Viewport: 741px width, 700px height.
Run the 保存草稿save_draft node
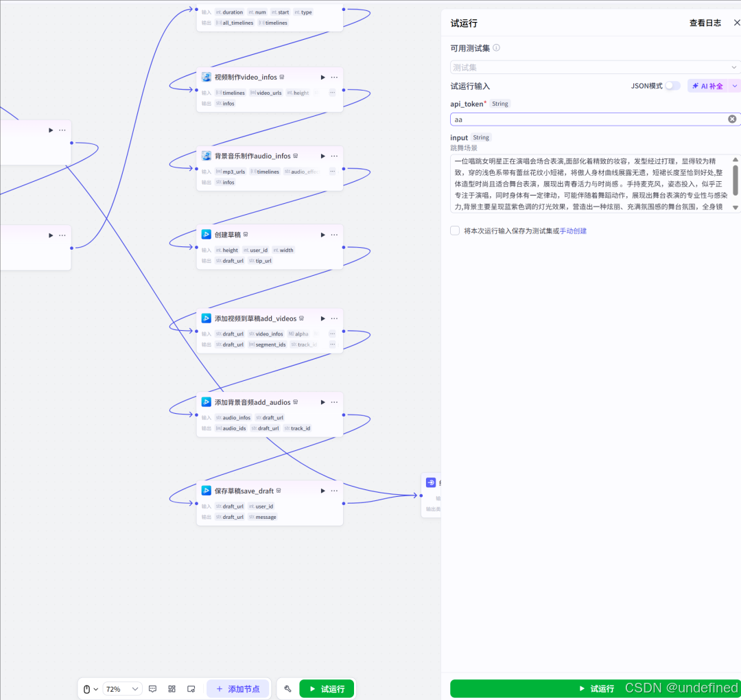(x=322, y=491)
